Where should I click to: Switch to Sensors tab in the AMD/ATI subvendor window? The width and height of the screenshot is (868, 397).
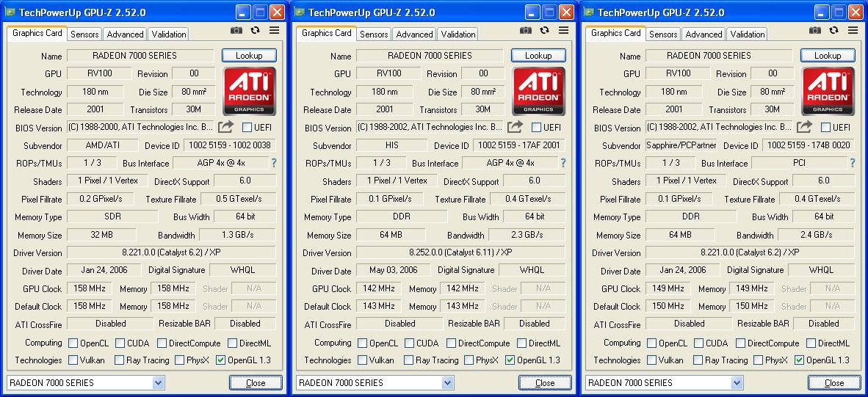pyautogui.click(x=84, y=34)
